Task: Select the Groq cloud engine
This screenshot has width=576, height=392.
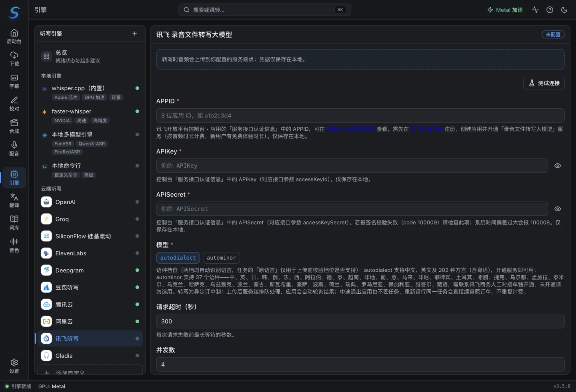Action: [90, 219]
